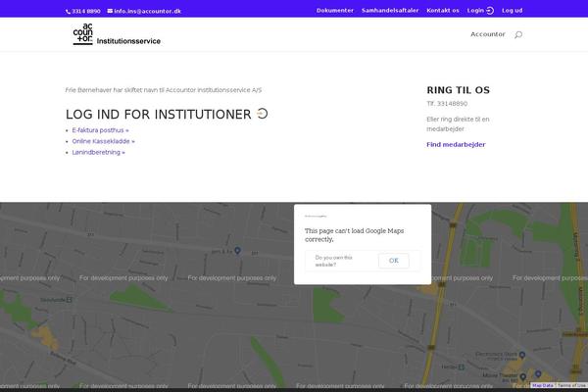Image resolution: width=588 pixels, height=392 pixels.
Task: Click the info.ins@accountor.dk email link
Action: (147, 11)
